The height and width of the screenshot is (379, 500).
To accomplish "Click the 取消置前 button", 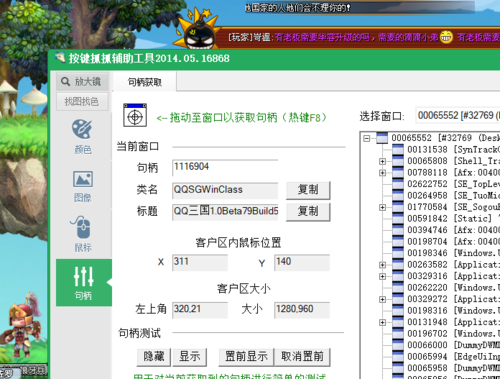I will pyautogui.click(x=302, y=357).
